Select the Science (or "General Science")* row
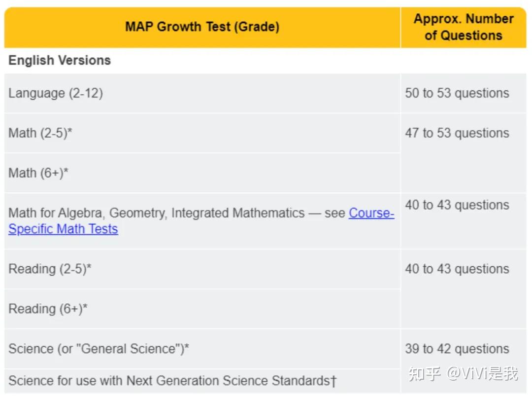Viewport: 532px width, 396px height. (99, 349)
